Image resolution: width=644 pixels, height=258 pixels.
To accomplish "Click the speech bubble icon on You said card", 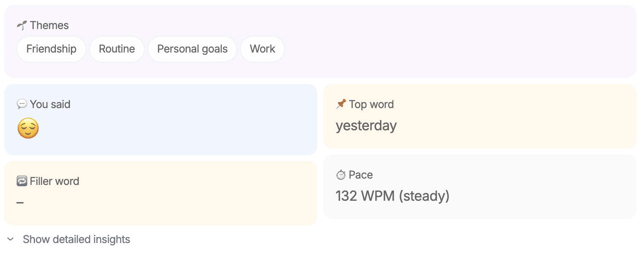I will point(22,104).
